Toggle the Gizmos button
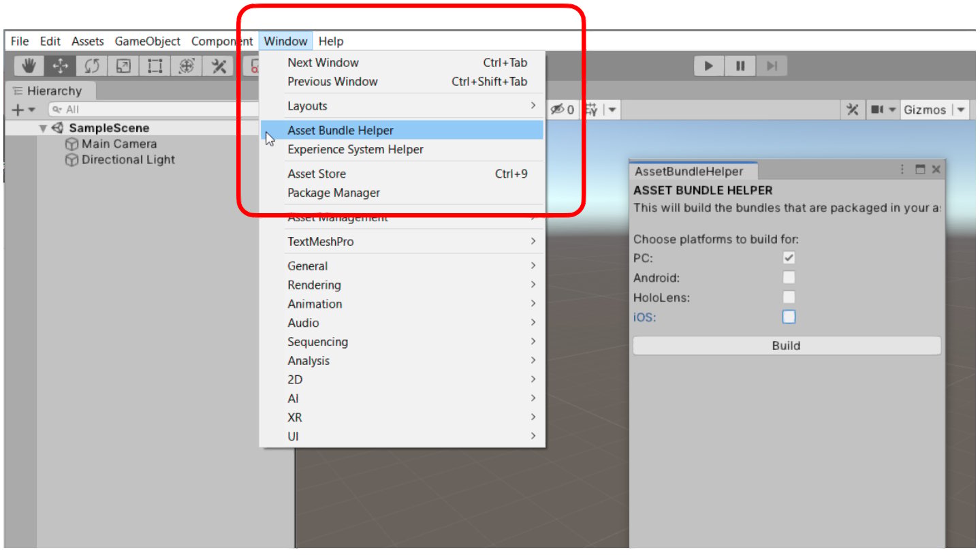Viewport: 980px width, 555px height. 925,110
